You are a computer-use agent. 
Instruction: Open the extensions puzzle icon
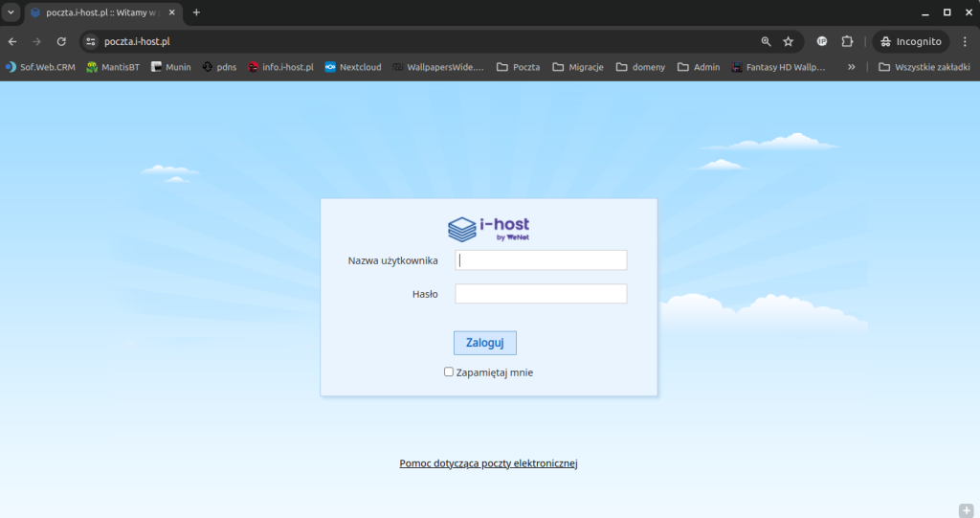(x=847, y=42)
